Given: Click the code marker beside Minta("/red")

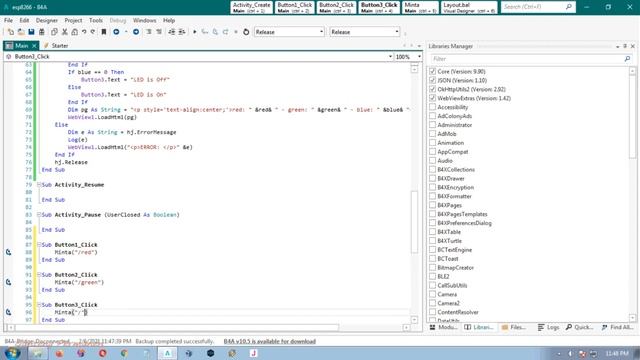Looking at the screenshot, I should (x=9, y=252).
